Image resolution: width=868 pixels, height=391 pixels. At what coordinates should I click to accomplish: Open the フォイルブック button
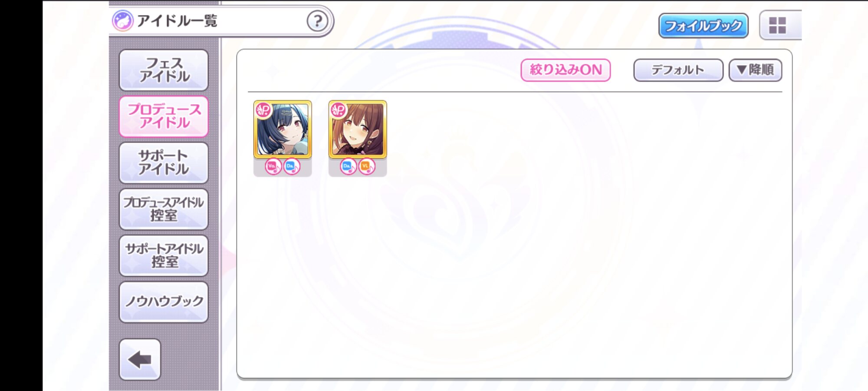pos(703,26)
